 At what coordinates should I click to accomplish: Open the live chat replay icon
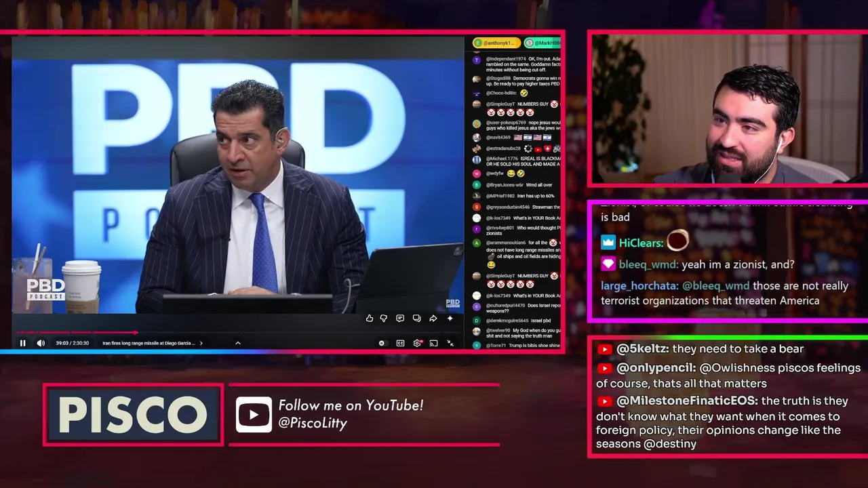[x=416, y=318]
